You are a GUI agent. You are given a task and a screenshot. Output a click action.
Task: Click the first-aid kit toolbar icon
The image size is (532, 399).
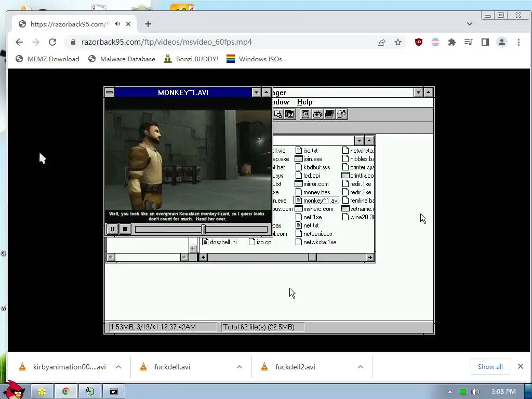pyautogui.click(x=317, y=114)
